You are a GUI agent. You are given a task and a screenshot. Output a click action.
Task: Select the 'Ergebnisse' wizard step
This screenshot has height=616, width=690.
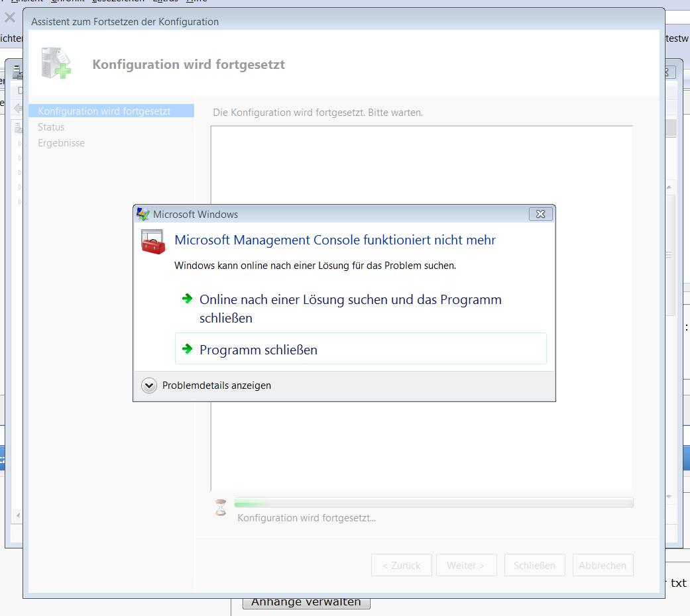tap(61, 143)
